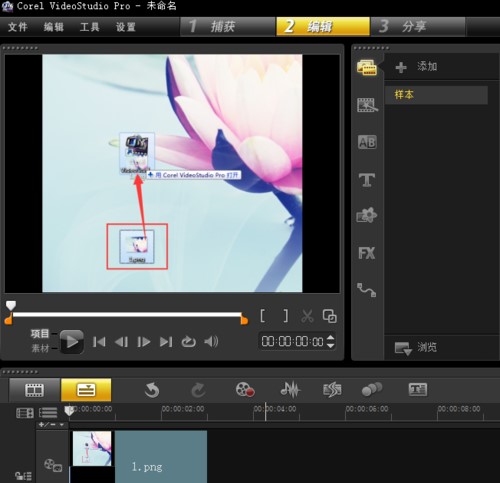500x483 pixels.
Task: Select the Title T library icon
Action: (367, 180)
